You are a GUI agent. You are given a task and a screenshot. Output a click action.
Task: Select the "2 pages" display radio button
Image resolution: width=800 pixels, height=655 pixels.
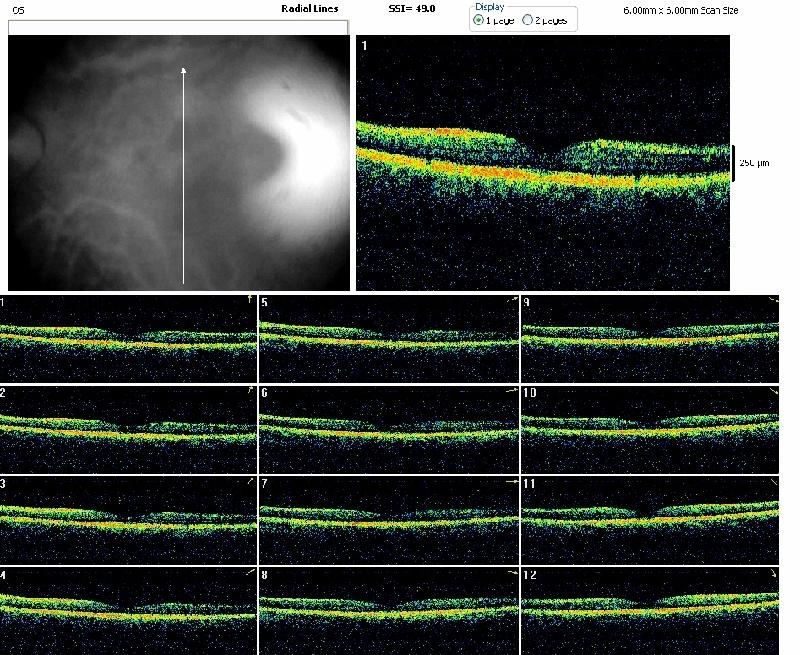click(528, 20)
